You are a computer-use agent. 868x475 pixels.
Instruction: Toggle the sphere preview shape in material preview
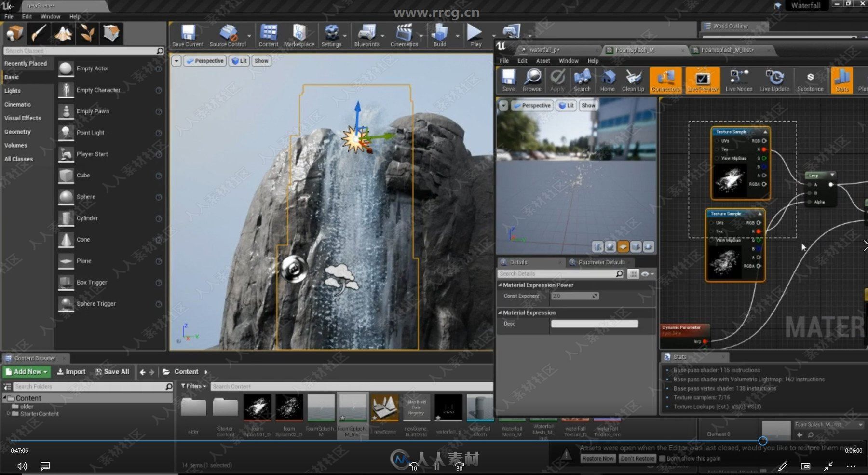pos(610,247)
